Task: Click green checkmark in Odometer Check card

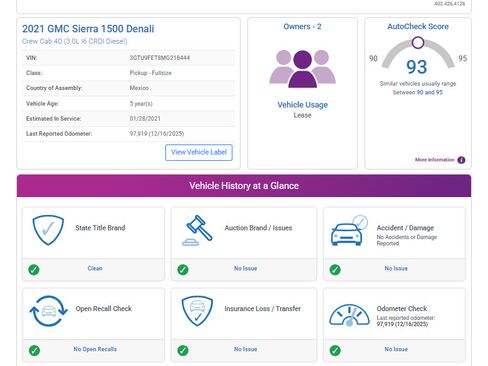Action: 335,350
